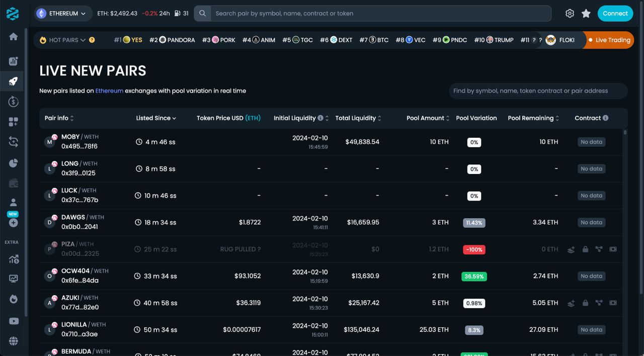Image resolution: width=644 pixels, height=356 pixels.
Task: Open the flame sidebar icon
Action: [14, 299]
